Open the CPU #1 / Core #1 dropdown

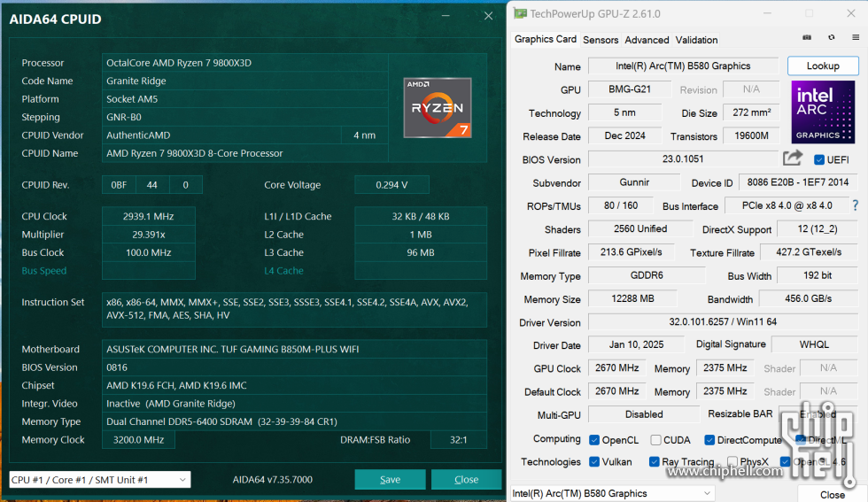pos(100,479)
